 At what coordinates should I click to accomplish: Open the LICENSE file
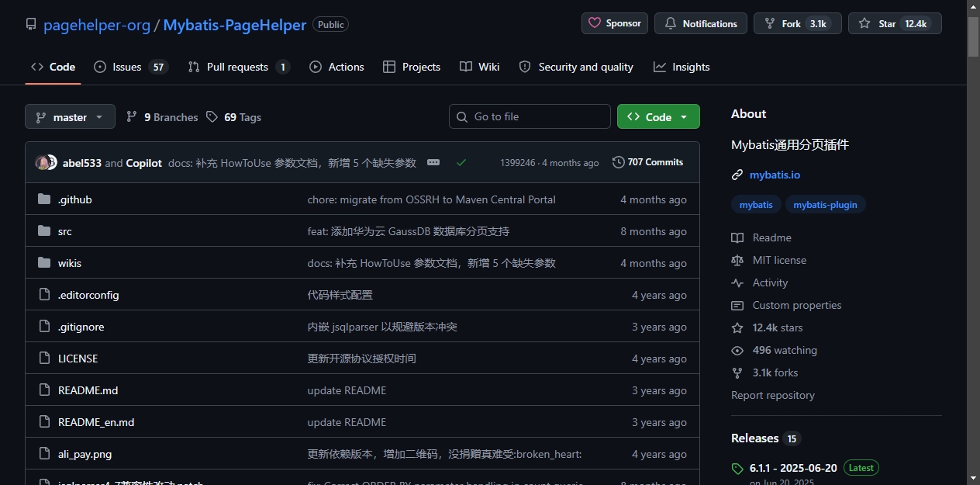[78, 359]
